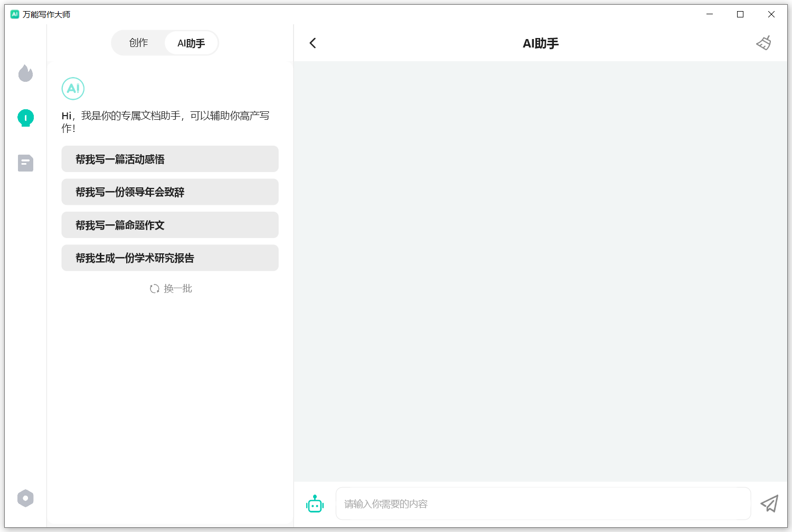Focus the 请输入你需要的内容 input field
The width and height of the screenshot is (792, 532).
(x=543, y=504)
